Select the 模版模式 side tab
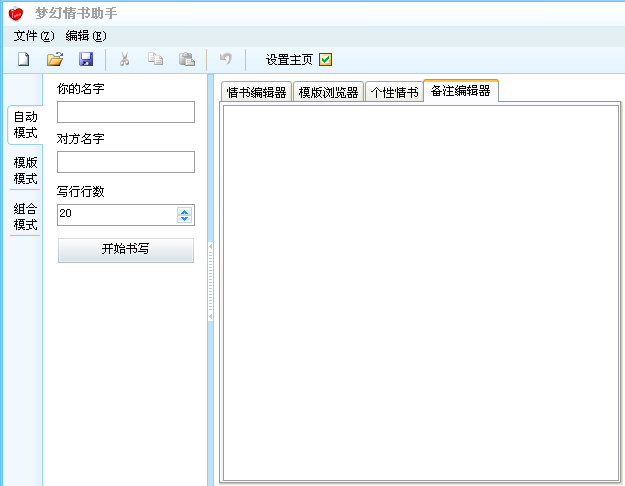 coord(25,170)
